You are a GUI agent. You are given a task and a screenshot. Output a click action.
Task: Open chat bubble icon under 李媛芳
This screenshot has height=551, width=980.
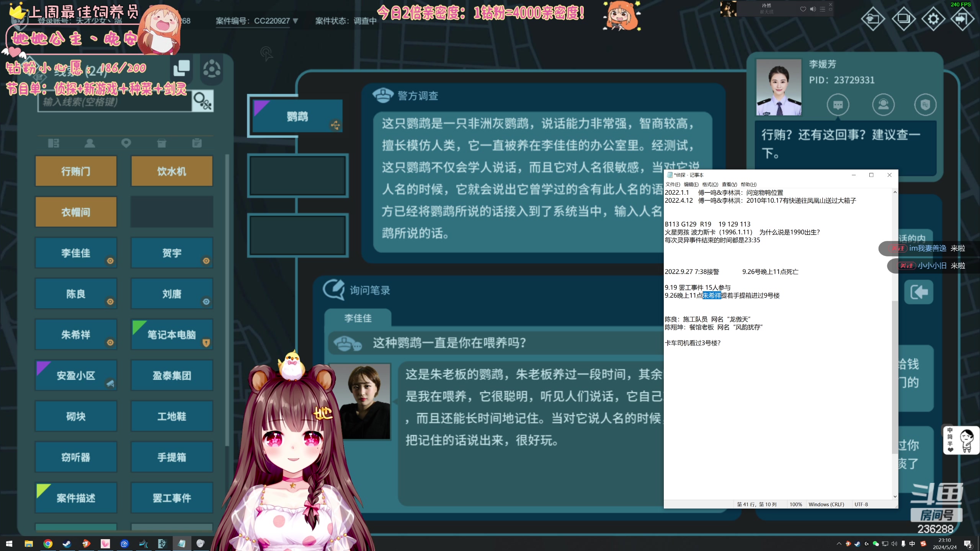(838, 104)
